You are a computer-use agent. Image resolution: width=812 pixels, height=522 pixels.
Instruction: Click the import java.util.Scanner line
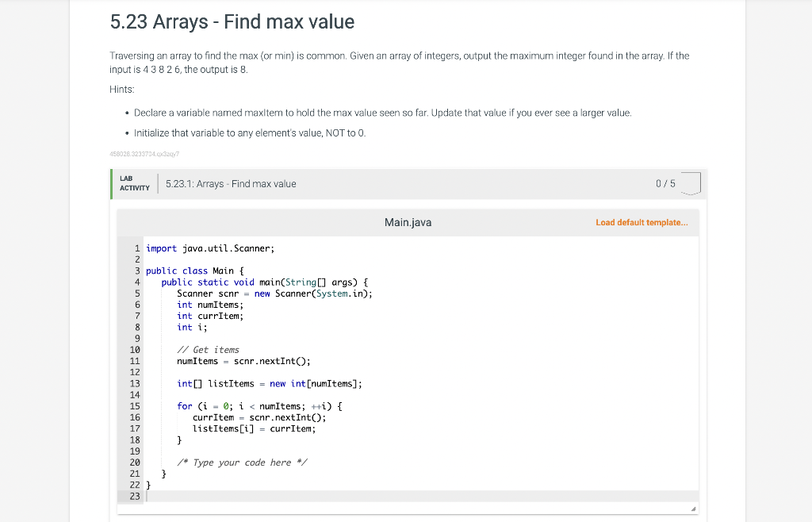(x=210, y=248)
